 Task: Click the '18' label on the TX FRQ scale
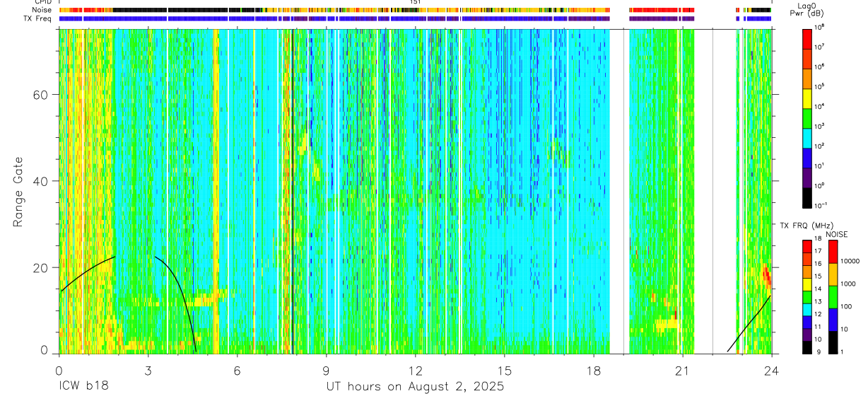tap(819, 239)
